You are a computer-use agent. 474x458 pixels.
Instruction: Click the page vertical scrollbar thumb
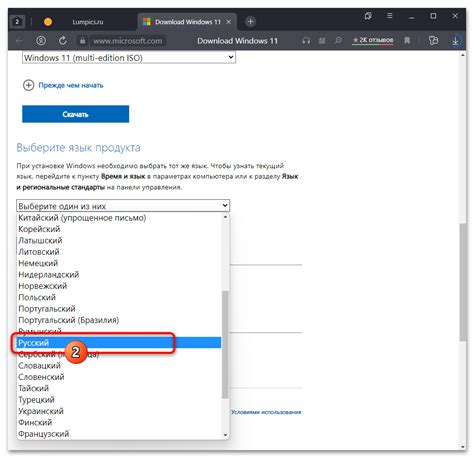463,282
